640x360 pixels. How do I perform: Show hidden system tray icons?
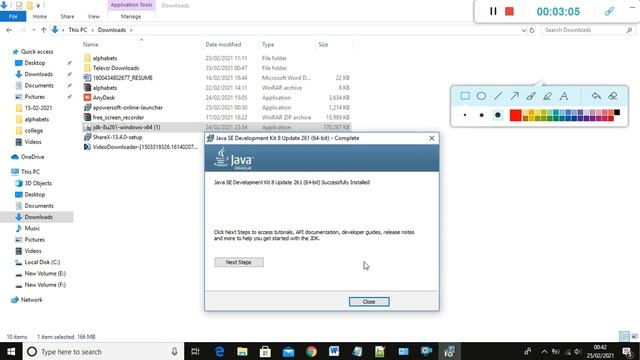click(x=544, y=351)
